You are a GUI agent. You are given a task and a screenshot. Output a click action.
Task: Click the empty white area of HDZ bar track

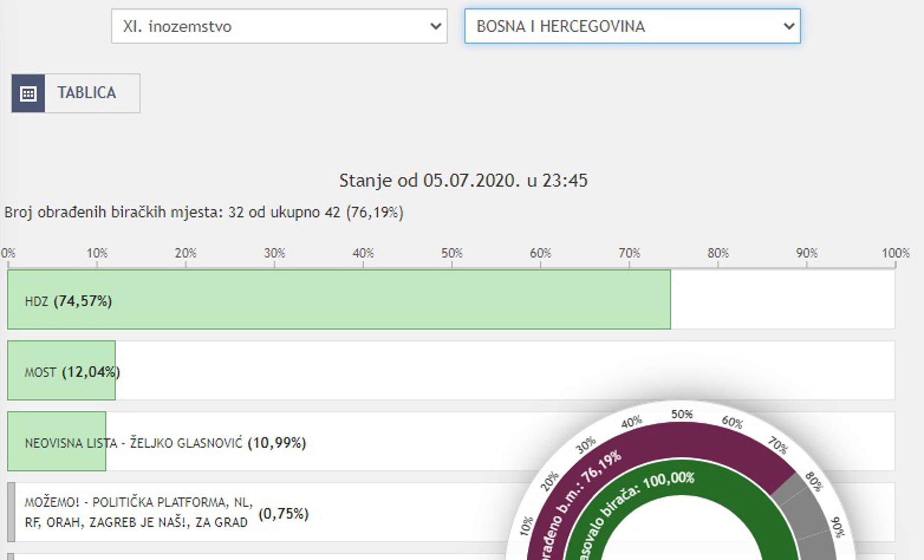(782, 300)
